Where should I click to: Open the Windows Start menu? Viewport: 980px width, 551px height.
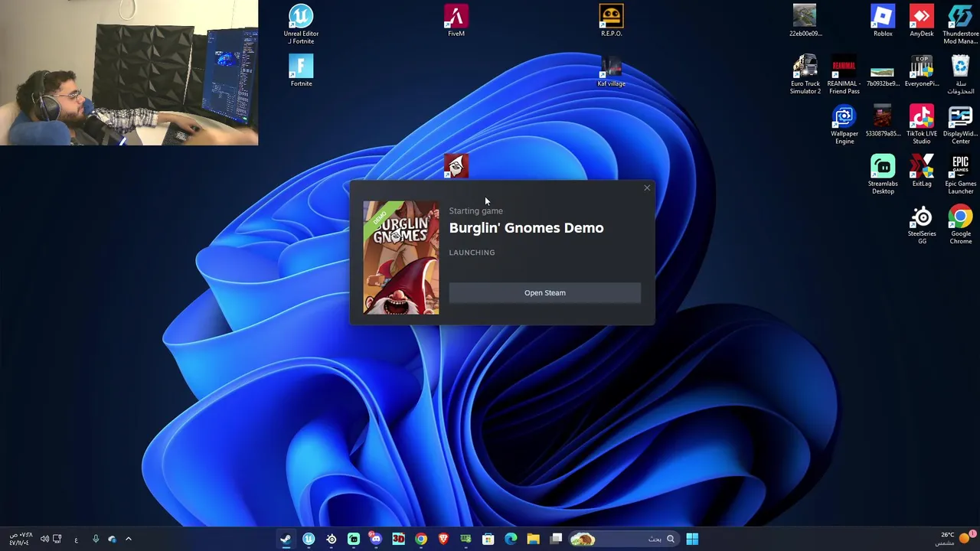(692, 539)
